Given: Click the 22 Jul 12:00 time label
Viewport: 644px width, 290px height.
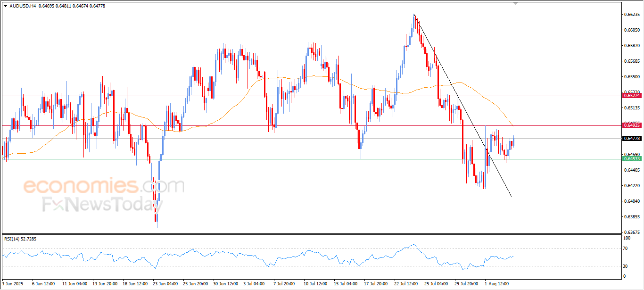Looking at the screenshot, I should (406, 284).
